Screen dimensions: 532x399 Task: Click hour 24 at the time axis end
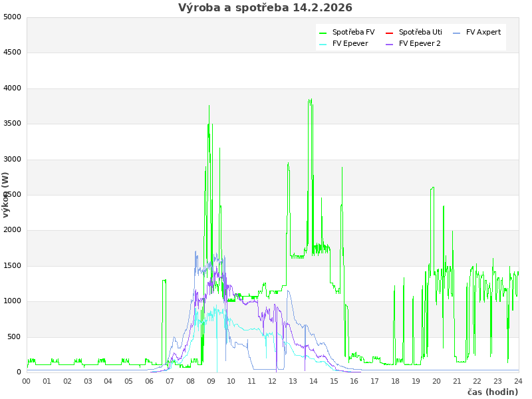pos(518,381)
